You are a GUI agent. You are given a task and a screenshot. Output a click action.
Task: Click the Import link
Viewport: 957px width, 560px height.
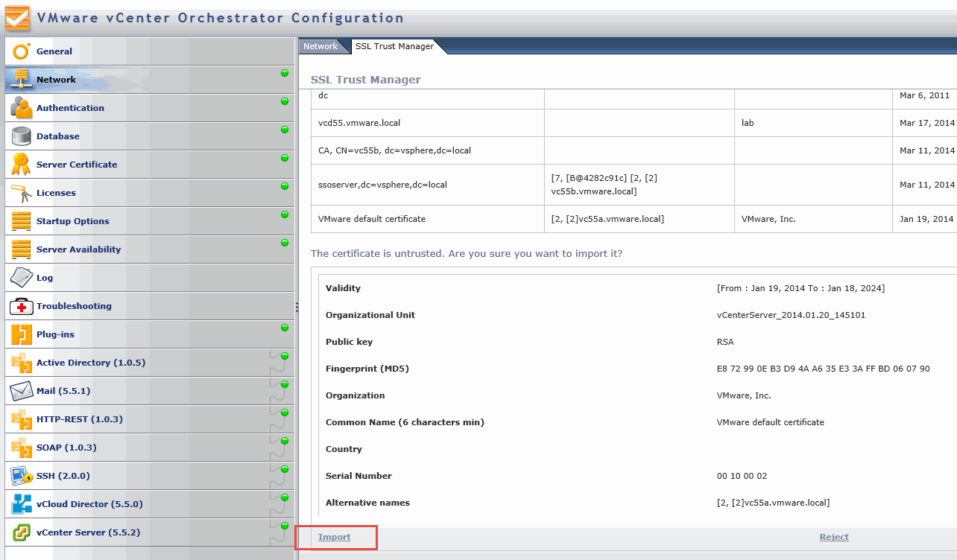click(334, 537)
